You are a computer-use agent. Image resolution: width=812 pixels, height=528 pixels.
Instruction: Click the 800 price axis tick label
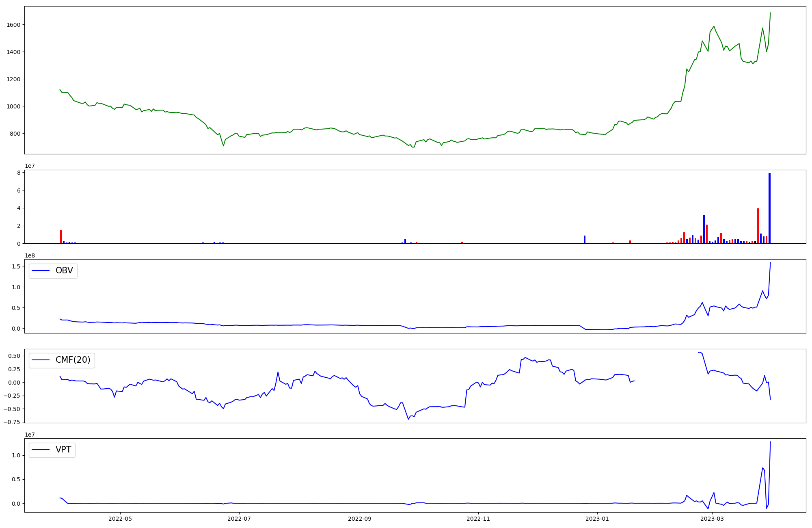pyautogui.click(x=15, y=134)
